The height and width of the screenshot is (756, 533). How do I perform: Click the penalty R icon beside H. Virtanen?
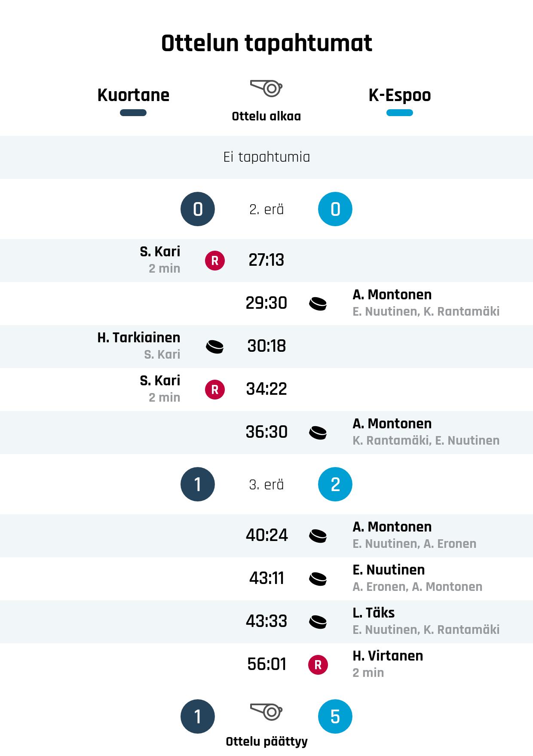(318, 665)
